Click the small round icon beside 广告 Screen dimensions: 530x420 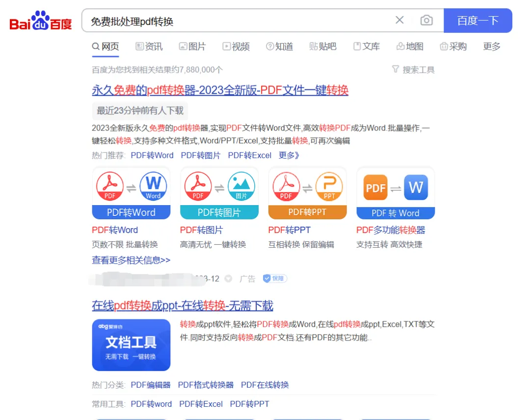(x=229, y=279)
